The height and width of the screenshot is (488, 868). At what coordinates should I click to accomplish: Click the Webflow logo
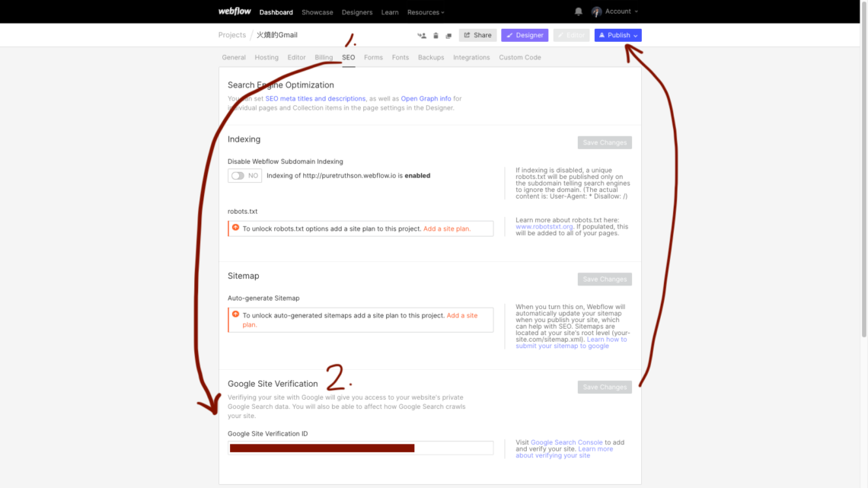(235, 11)
